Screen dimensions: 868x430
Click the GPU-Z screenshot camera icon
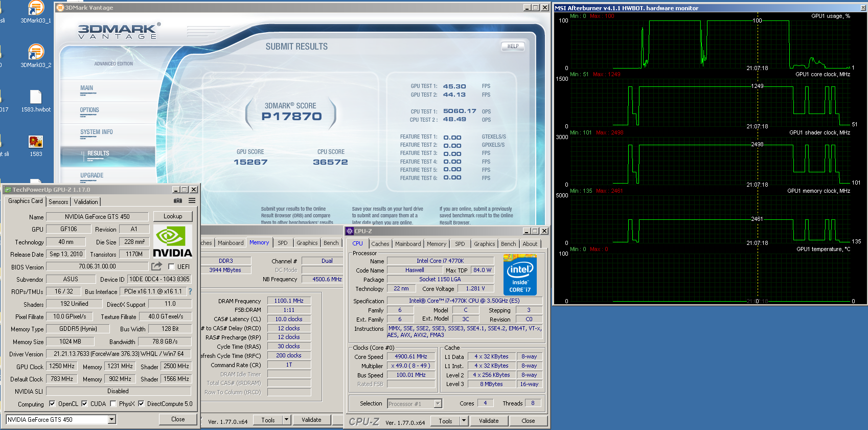coord(177,201)
